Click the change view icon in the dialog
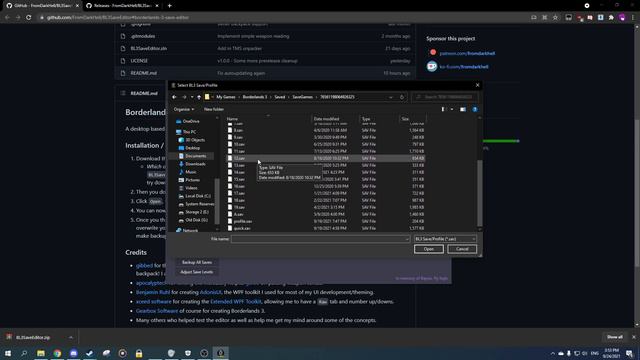 (x=443, y=109)
